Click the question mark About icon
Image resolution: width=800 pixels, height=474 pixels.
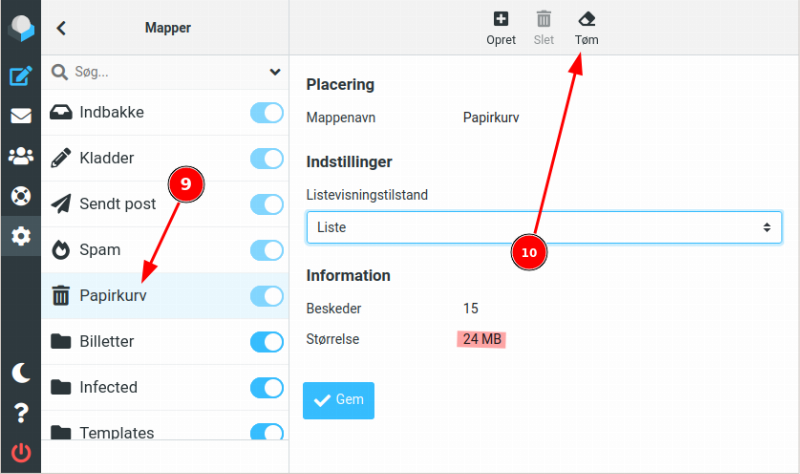tap(20, 413)
